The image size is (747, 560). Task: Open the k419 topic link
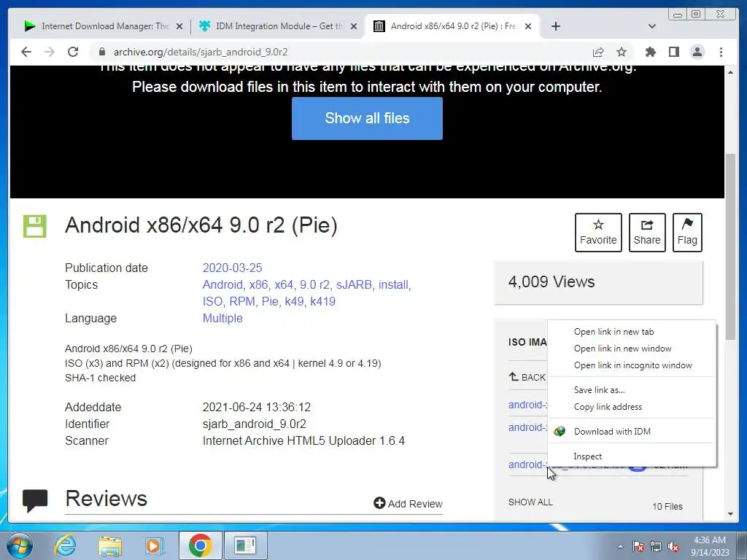point(322,301)
